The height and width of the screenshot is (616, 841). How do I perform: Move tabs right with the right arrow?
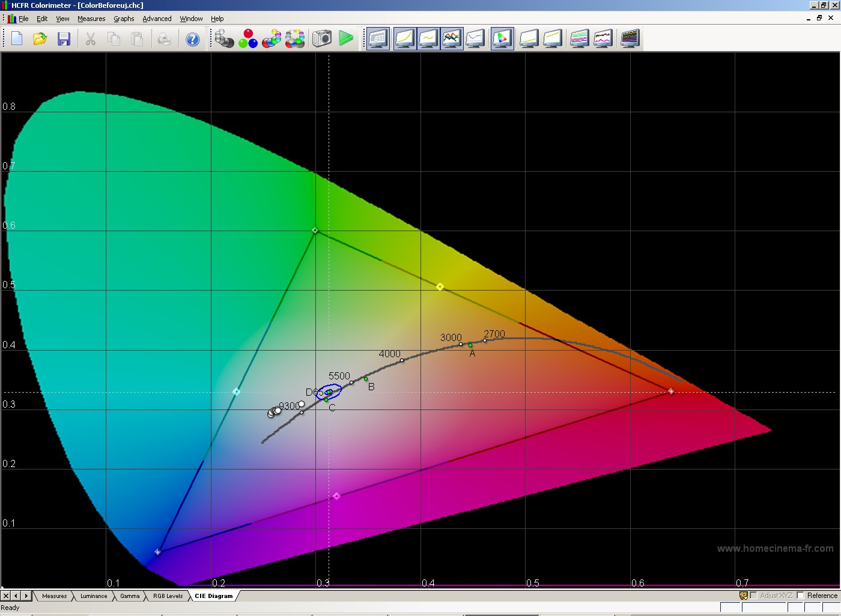pyautogui.click(x=26, y=596)
